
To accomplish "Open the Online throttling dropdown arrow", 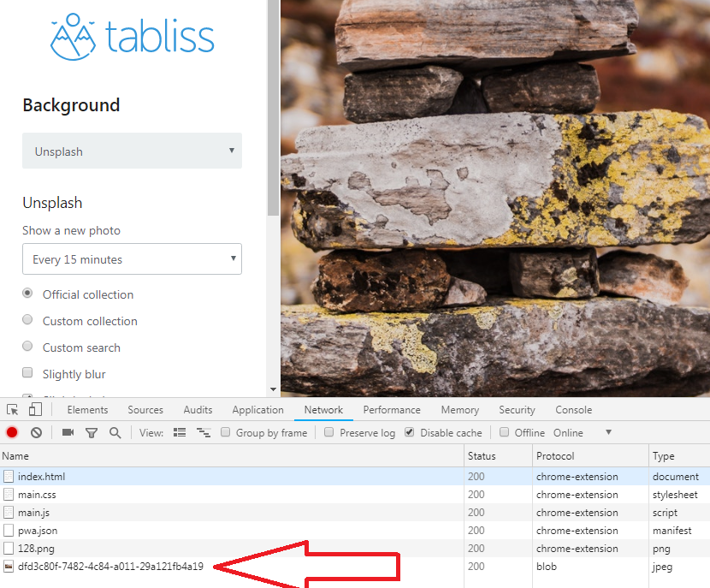I will (608, 432).
